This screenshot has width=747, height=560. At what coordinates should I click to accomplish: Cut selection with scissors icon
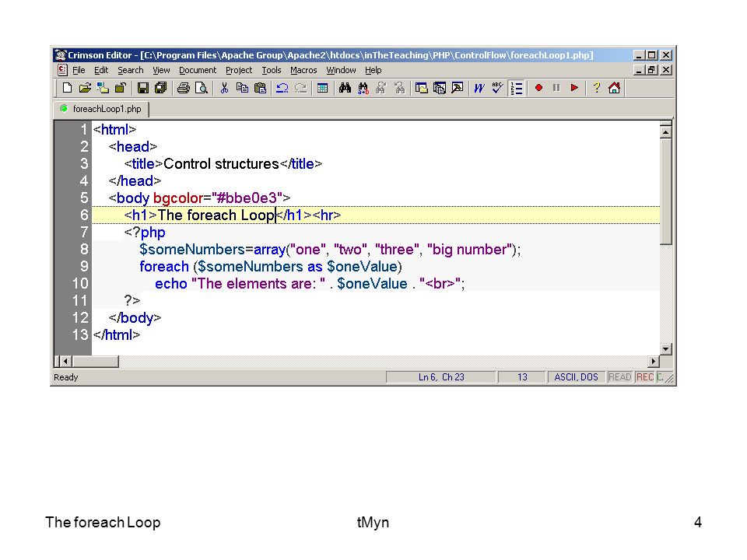click(x=224, y=88)
